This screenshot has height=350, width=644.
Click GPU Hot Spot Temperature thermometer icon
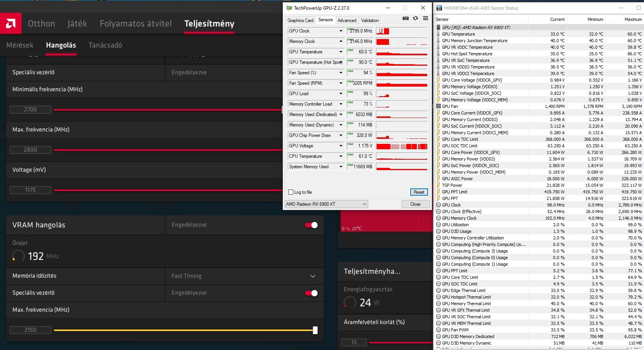438,54
